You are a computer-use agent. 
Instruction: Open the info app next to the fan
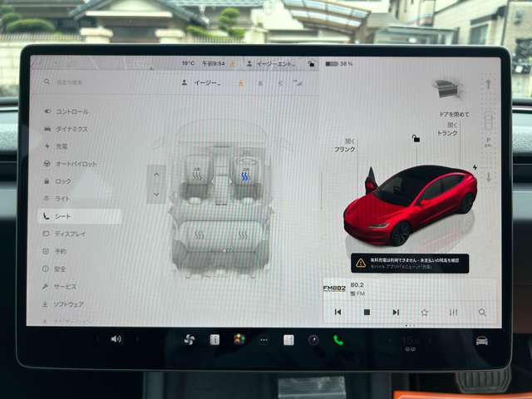tap(214, 340)
